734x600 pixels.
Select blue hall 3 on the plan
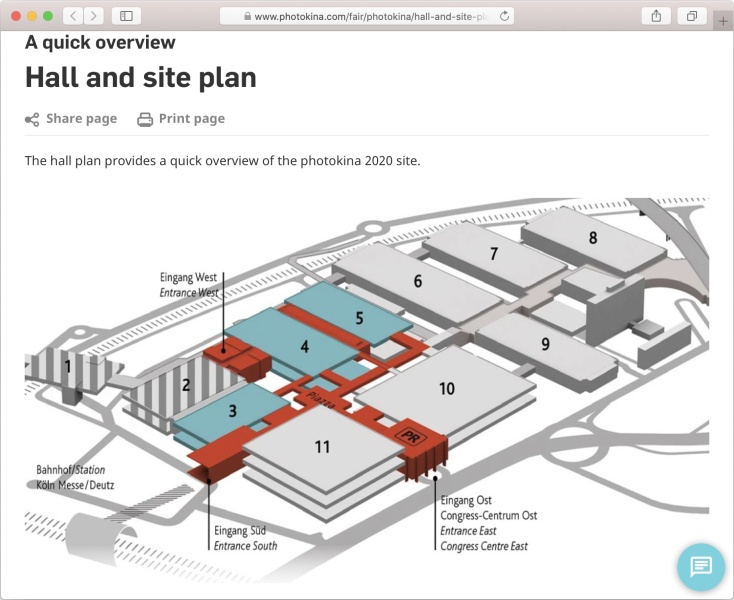[x=232, y=411]
